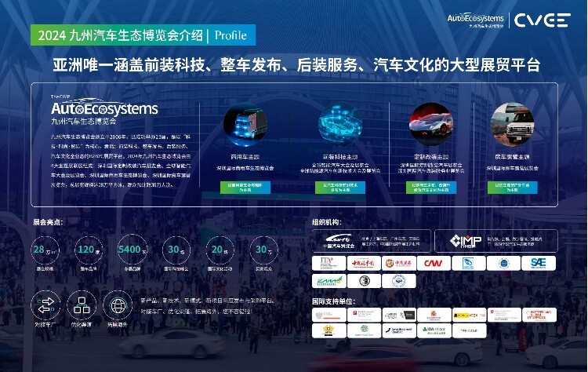Click the 28万㎡ exhibition scale circle
588x372 pixels.
[x=44, y=250]
